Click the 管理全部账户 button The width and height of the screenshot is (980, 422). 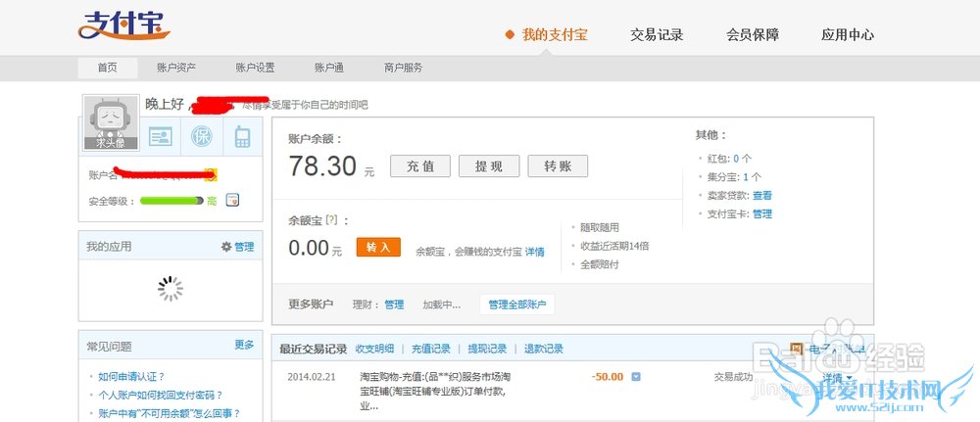(x=516, y=305)
